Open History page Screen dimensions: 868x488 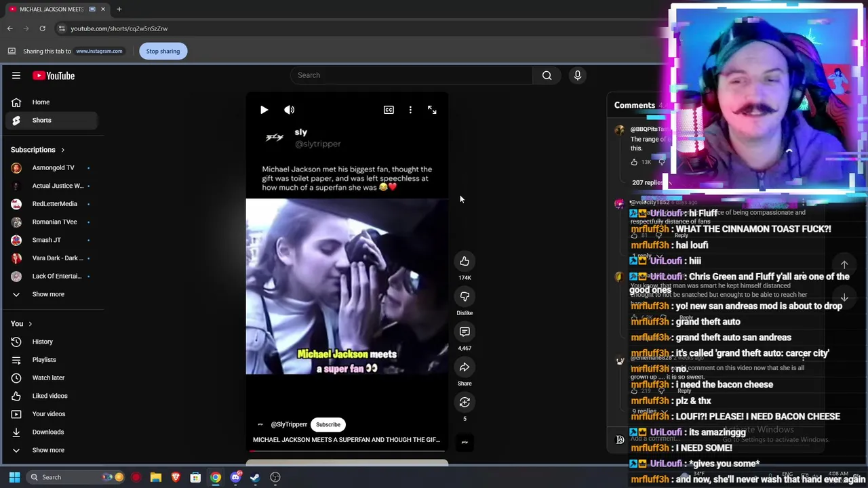pyautogui.click(x=52, y=342)
